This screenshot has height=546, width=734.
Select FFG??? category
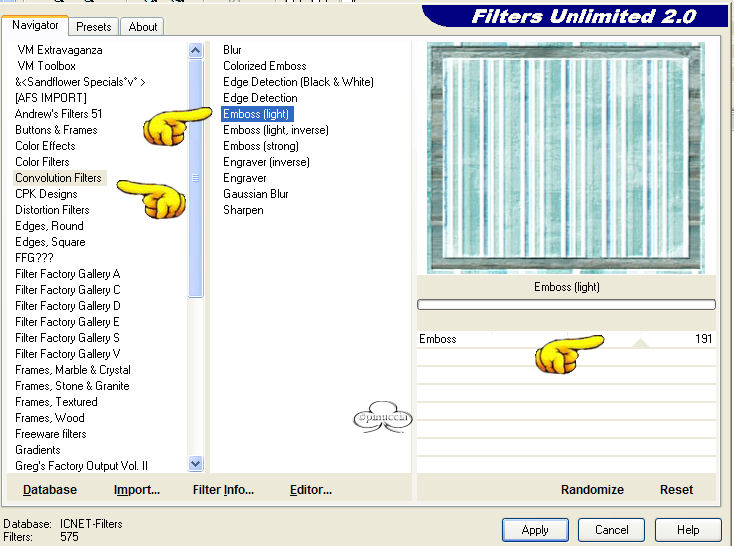click(x=35, y=258)
